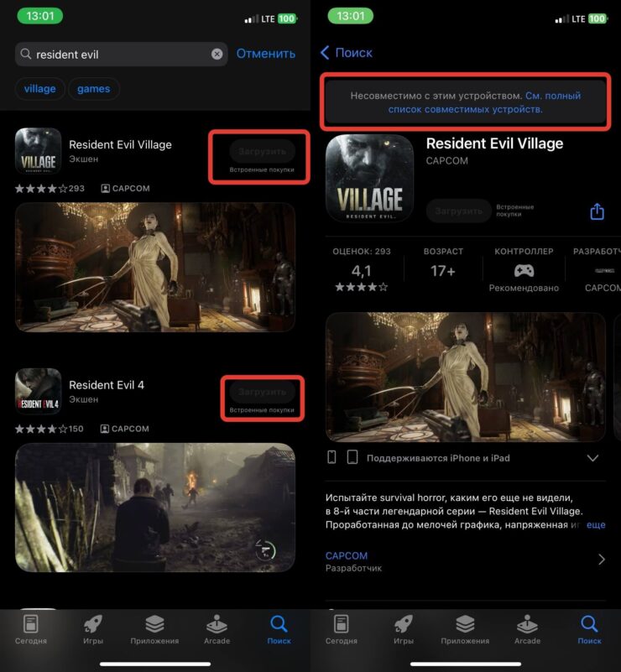621x672 pixels.
Task: Clear the search field with the X icon
Action: [x=217, y=55]
